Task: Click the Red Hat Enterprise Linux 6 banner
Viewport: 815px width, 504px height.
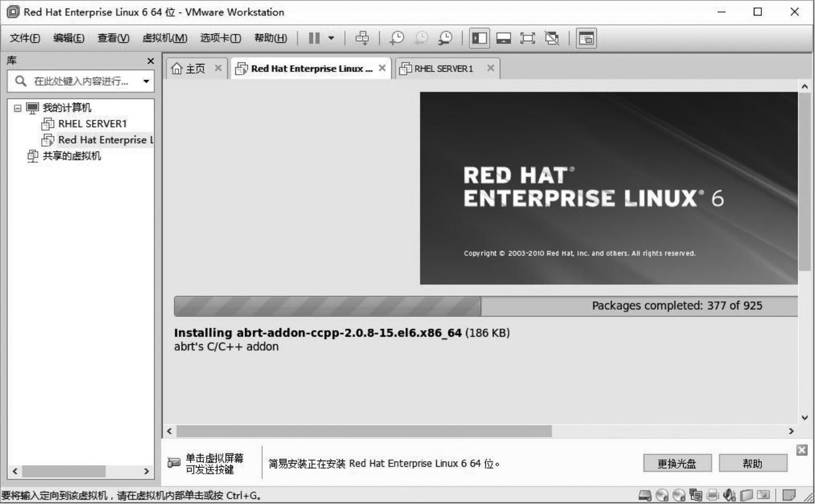Action: [x=609, y=188]
